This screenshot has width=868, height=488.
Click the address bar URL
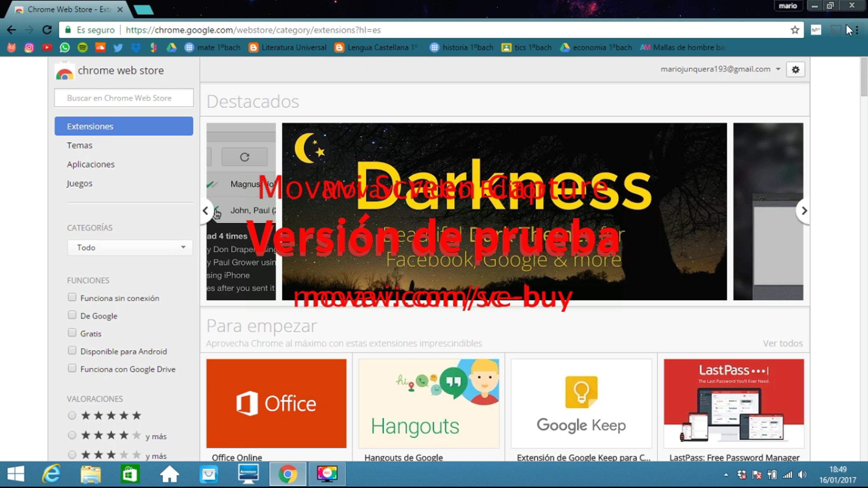pyautogui.click(x=253, y=30)
